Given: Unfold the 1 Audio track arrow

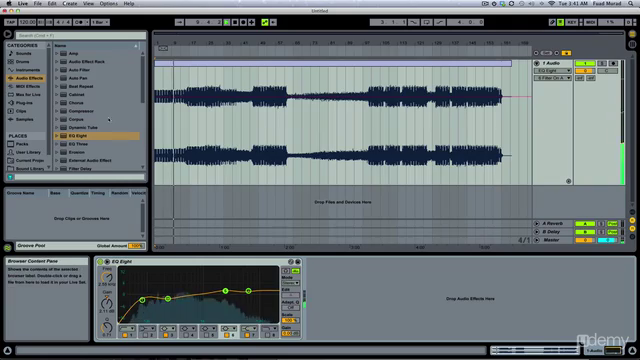Looking at the screenshot, I should (x=537, y=63).
